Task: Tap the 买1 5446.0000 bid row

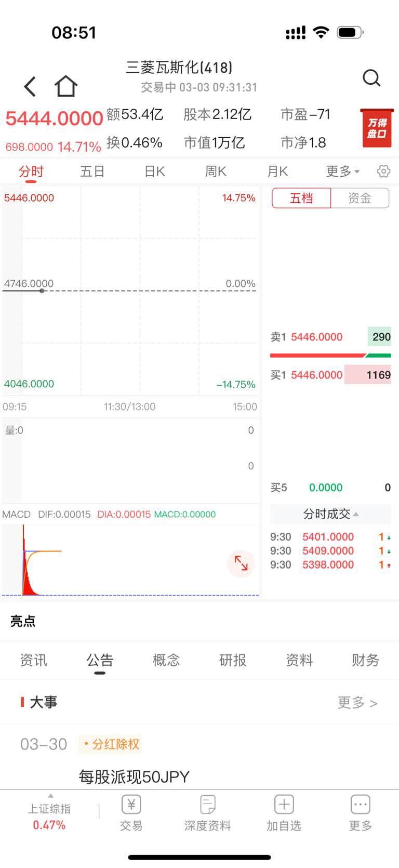Action: 330,375
